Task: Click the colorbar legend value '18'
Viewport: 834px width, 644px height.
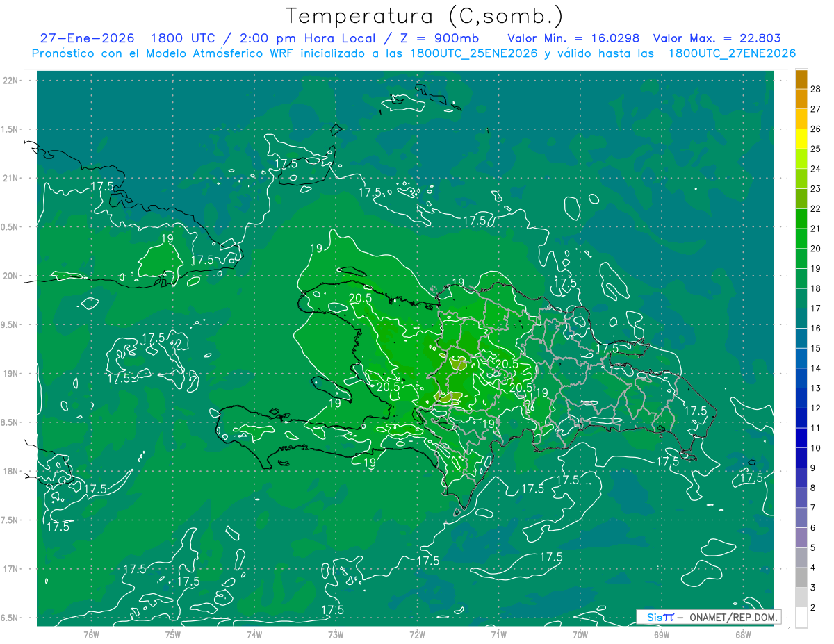Action: coord(816,288)
